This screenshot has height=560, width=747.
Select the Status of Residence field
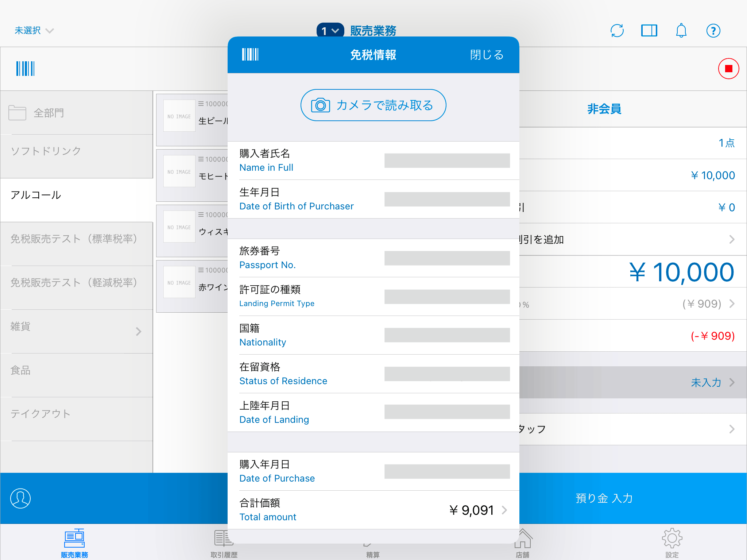click(x=447, y=374)
